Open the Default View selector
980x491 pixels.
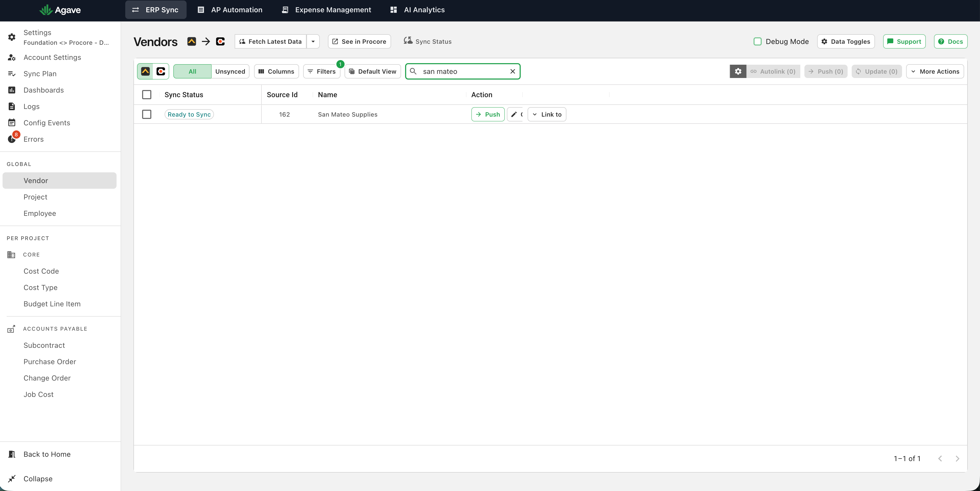[x=372, y=72]
